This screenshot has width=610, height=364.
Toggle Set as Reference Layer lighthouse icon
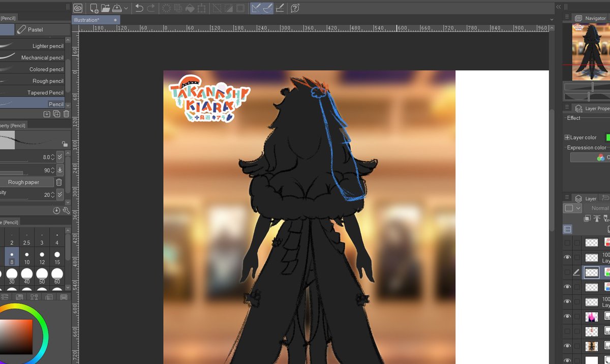click(597, 219)
